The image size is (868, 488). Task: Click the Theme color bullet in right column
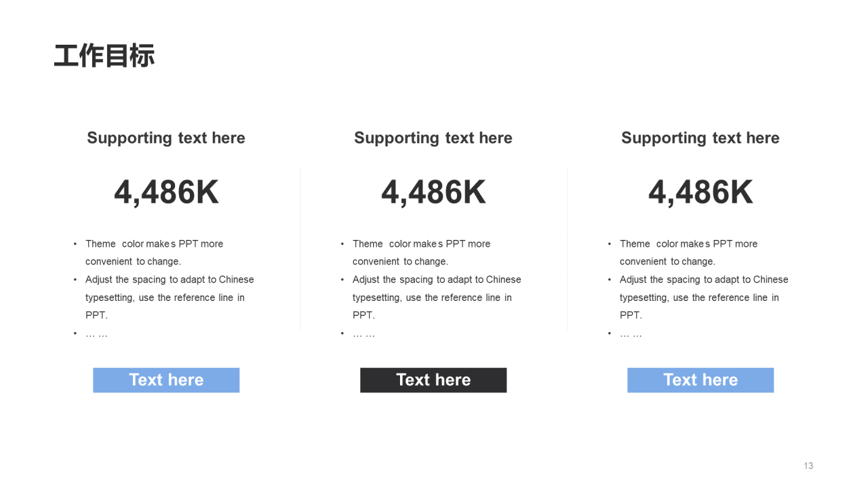(x=688, y=252)
